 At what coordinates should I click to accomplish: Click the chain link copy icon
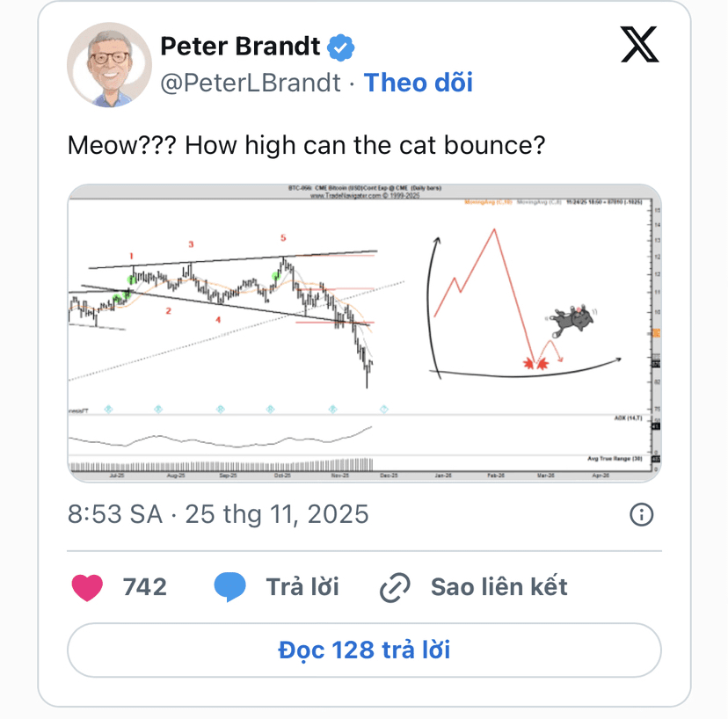396,587
